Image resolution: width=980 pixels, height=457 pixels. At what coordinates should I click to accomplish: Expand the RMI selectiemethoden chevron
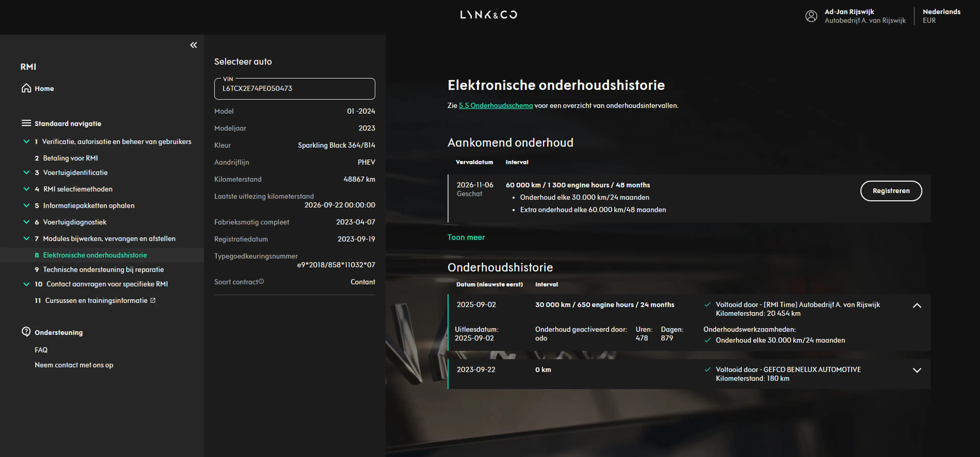[26, 189]
